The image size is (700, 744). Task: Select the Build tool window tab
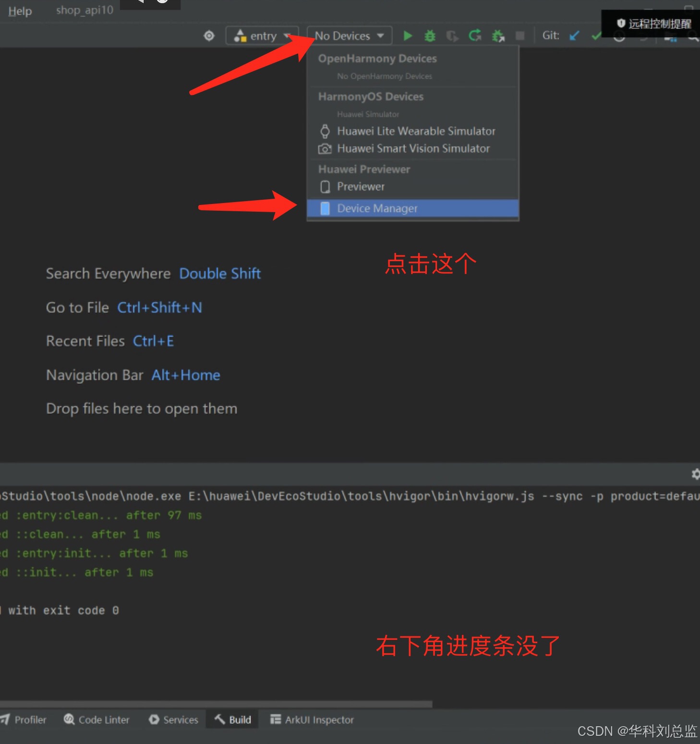(x=233, y=720)
